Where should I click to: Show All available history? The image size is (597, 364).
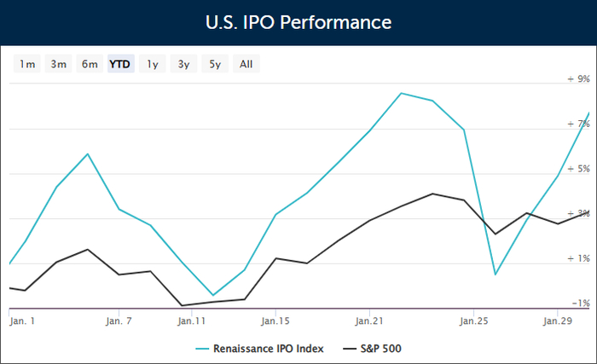click(x=246, y=64)
